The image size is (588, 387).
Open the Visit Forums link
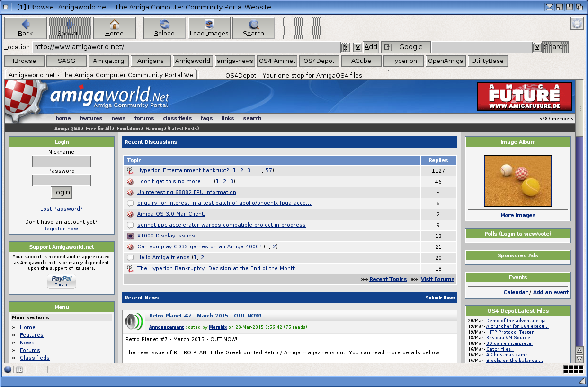coord(437,279)
